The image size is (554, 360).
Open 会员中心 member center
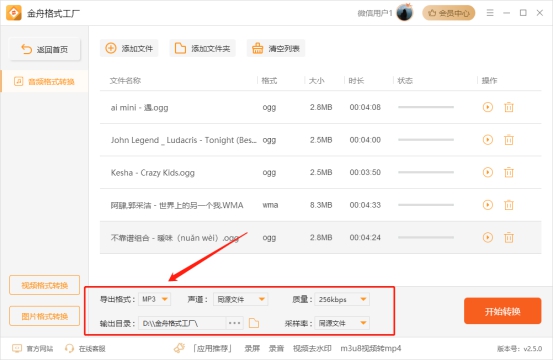pyautogui.click(x=449, y=13)
